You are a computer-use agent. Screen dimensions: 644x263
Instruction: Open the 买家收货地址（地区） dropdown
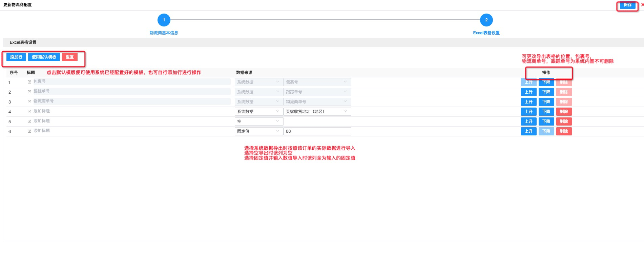[317, 112]
